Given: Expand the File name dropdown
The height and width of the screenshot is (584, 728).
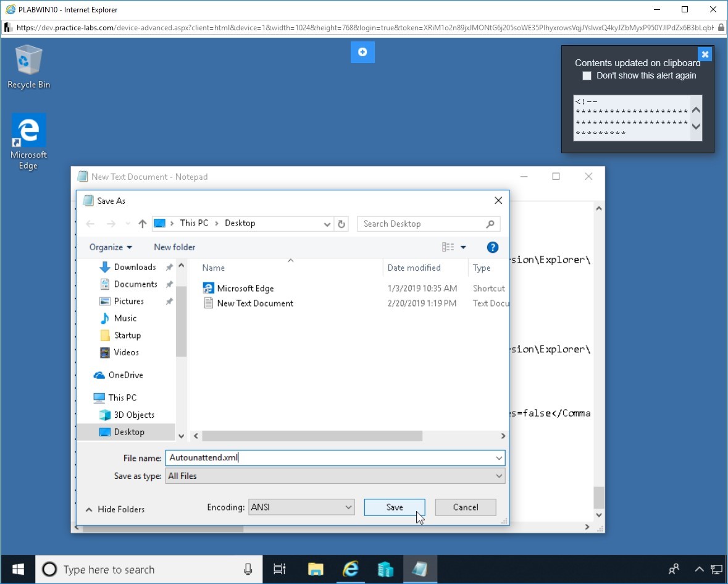Looking at the screenshot, I should point(499,458).
